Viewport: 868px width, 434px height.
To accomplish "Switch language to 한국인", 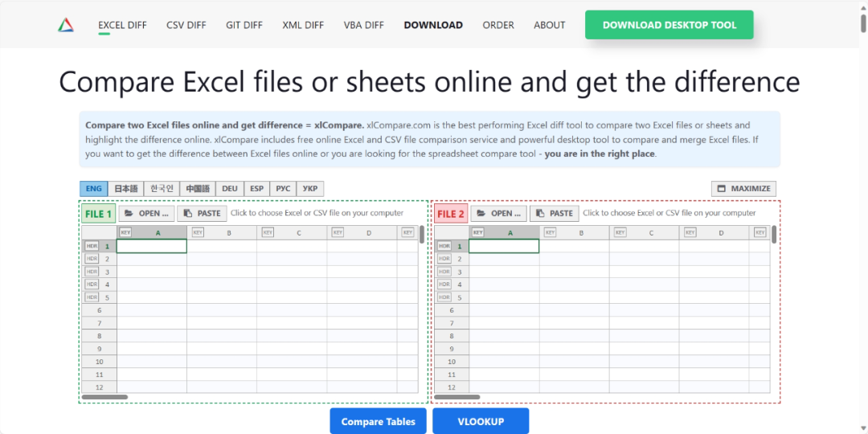I will tap(162, 189).
